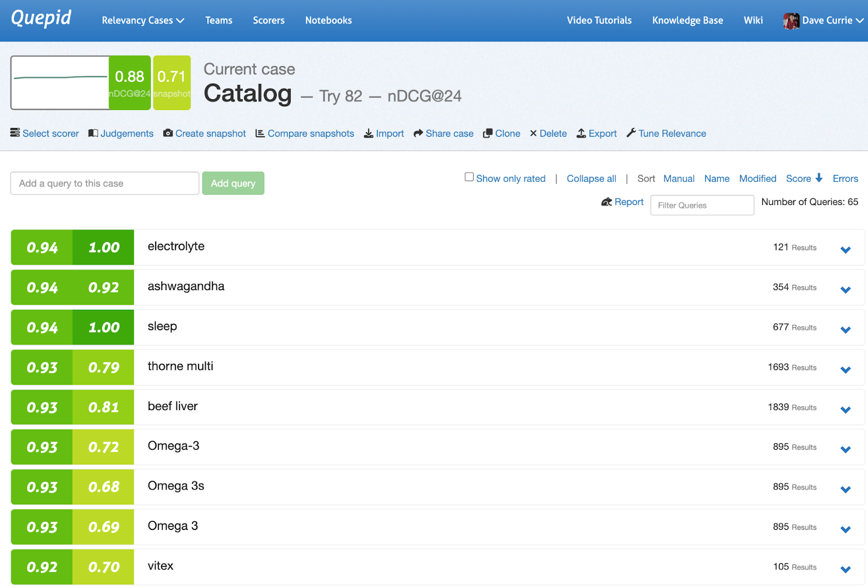
Task: Click the Select scorer list icon
Action: click(x=15, y=133)
